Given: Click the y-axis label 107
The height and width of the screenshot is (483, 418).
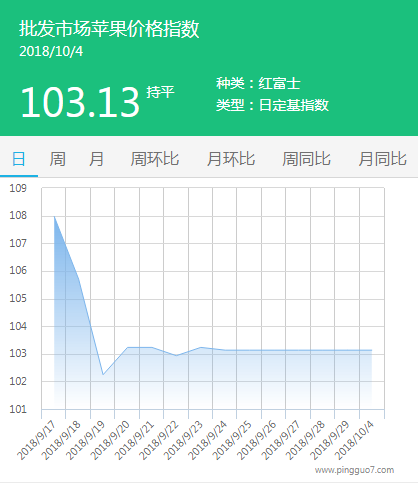Looking at the screenshot, I should click(x=18, y=243).
